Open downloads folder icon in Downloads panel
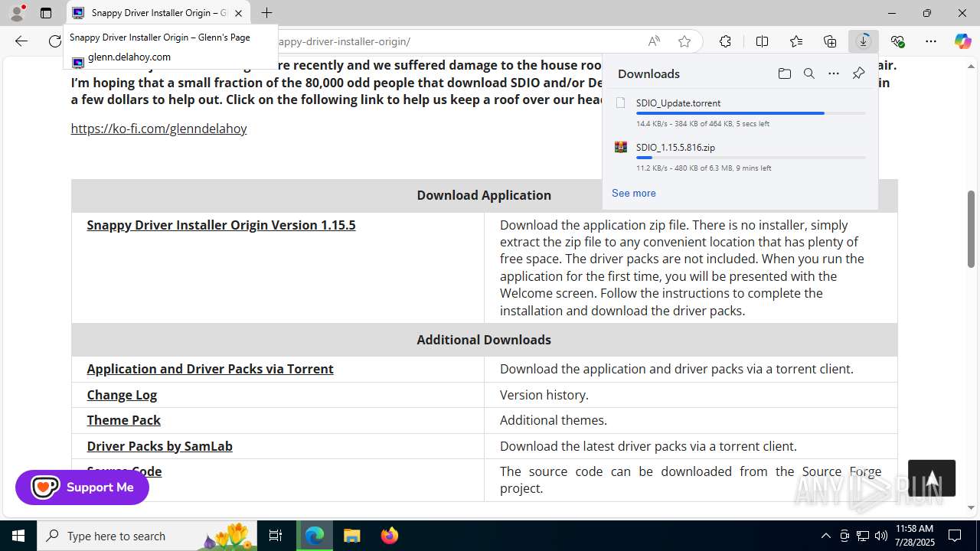The width and height of the screenshot is (980, 551). click(x=784, y=73)
